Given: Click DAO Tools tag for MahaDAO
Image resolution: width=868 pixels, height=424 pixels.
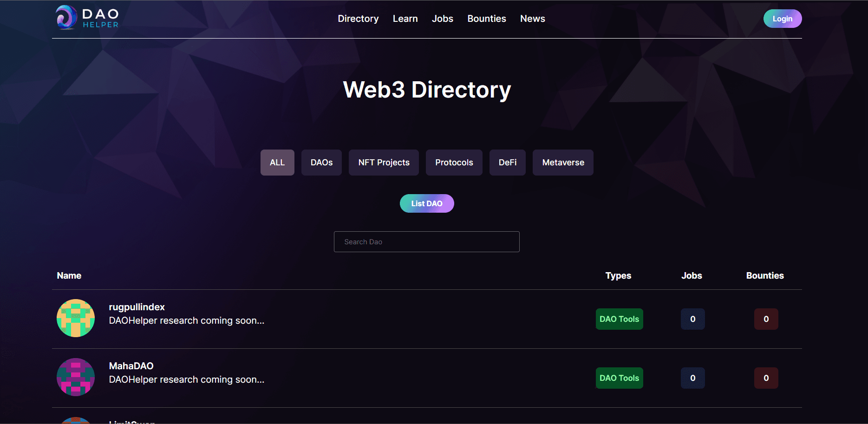Looking at the screenshot, I should 620,378.
